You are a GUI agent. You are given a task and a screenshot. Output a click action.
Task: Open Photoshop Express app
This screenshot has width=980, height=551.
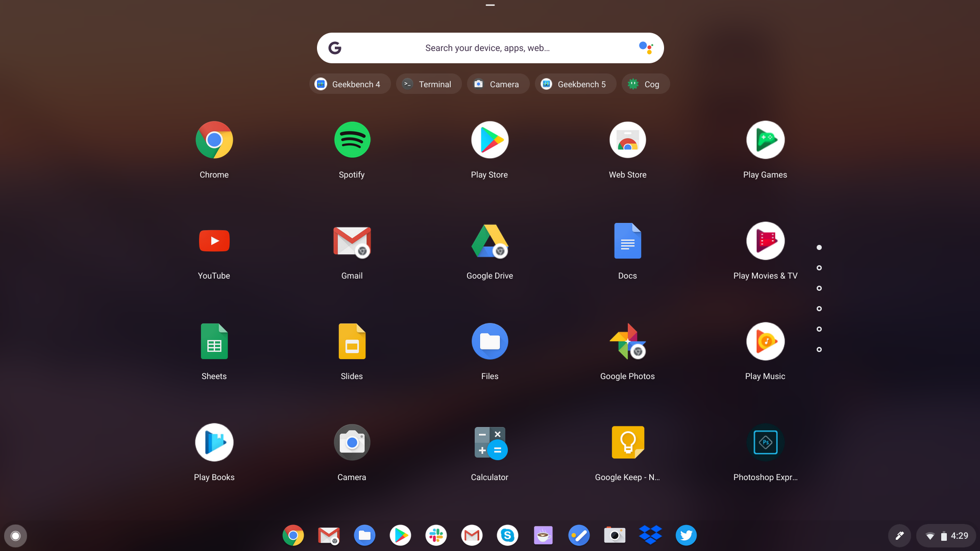(765, 443)
